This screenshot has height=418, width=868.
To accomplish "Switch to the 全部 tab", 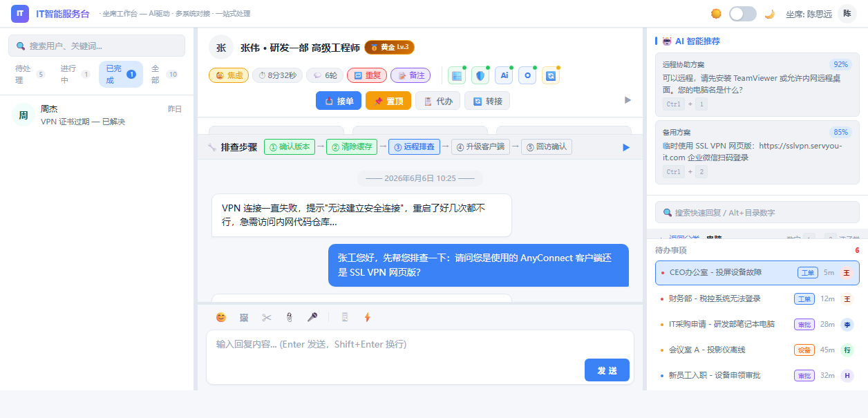I will point(164,74).
